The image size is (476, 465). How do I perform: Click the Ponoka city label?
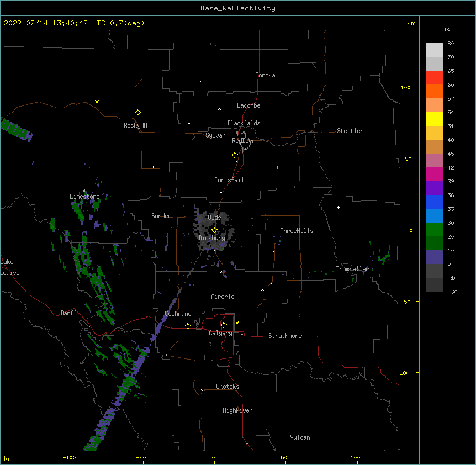point(265,75)
